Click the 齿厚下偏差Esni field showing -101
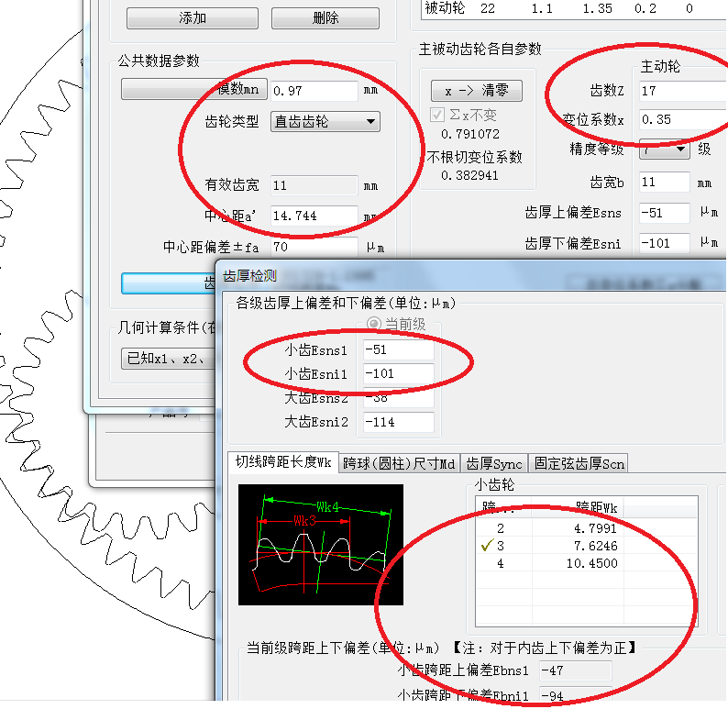Screen dimensions: 728x709 (664, 243)
